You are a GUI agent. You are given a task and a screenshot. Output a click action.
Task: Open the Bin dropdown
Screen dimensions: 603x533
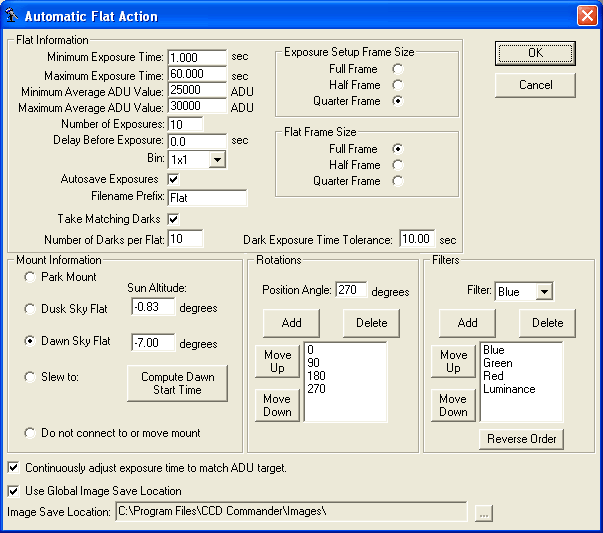coord(217,159)
